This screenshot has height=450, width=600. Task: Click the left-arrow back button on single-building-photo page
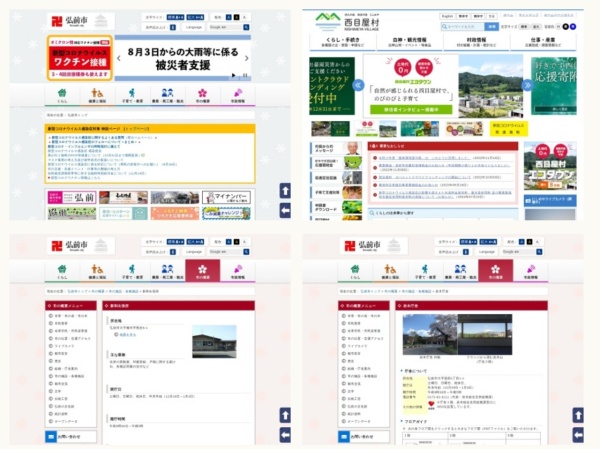coord(285,435)
